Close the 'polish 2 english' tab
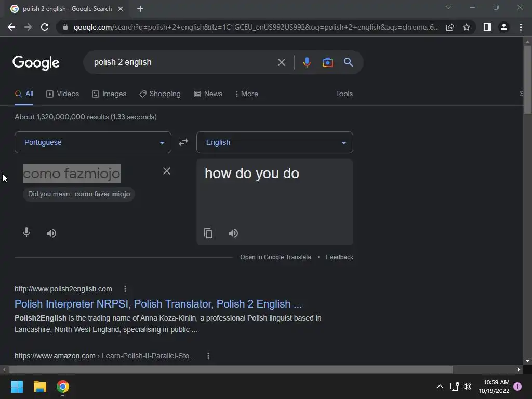 (x=121, y=9)
